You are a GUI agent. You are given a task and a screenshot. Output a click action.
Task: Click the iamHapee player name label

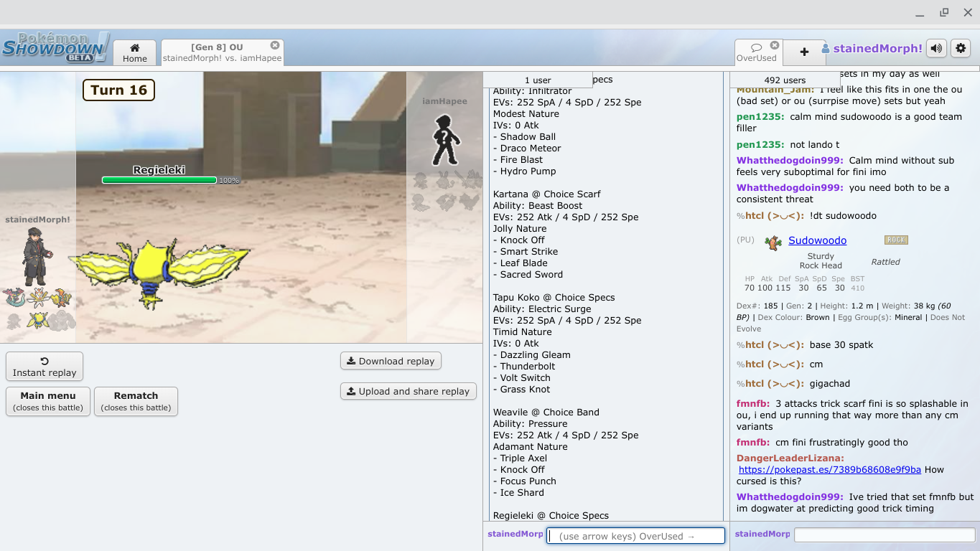pyautogui.click(x=444, y=101)
